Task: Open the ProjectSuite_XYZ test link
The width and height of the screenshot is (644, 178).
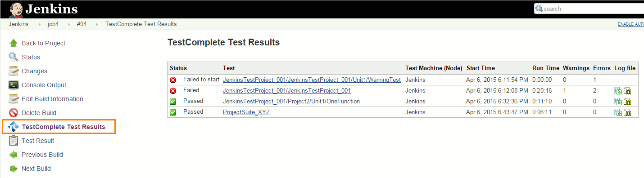Action: click(246, 112)
